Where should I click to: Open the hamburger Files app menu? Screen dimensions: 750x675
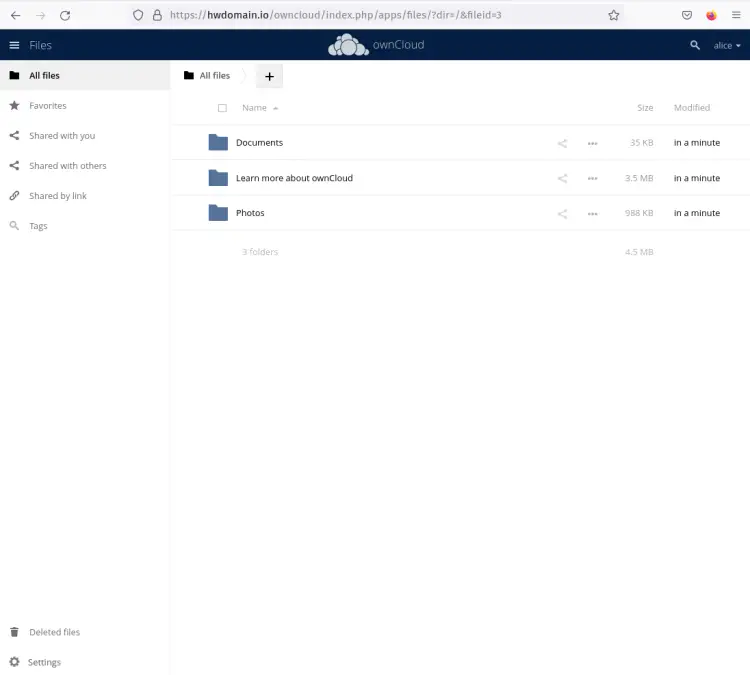pyautogui.click(x=14, y=45)
